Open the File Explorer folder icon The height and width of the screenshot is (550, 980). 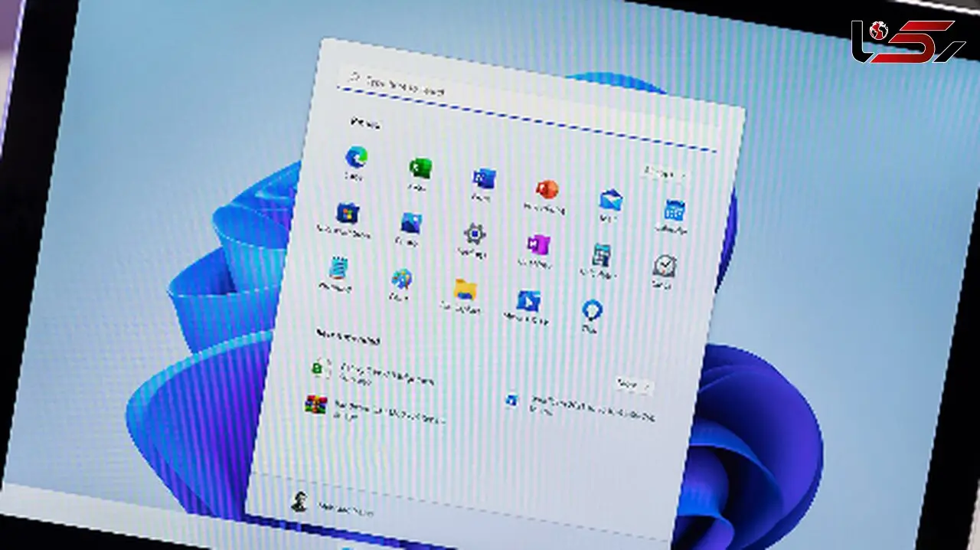465,290
